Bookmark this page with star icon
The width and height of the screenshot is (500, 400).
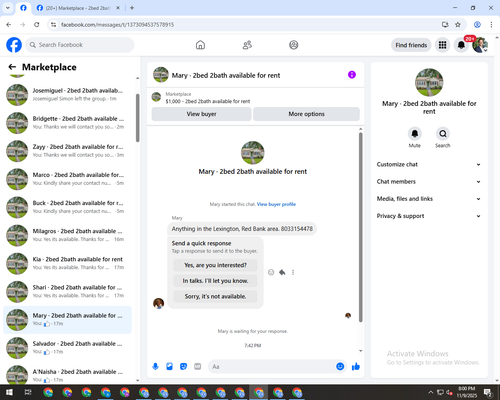pyautogui.click(x=458, y=25)
